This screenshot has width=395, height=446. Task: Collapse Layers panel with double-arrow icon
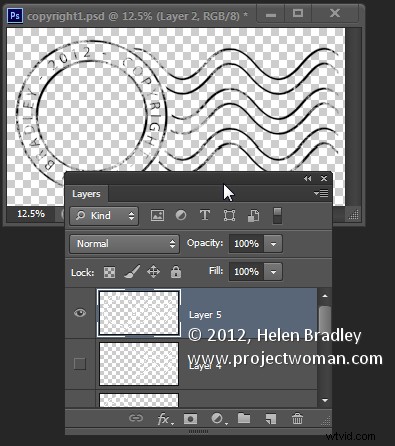(x=307, y=179)
